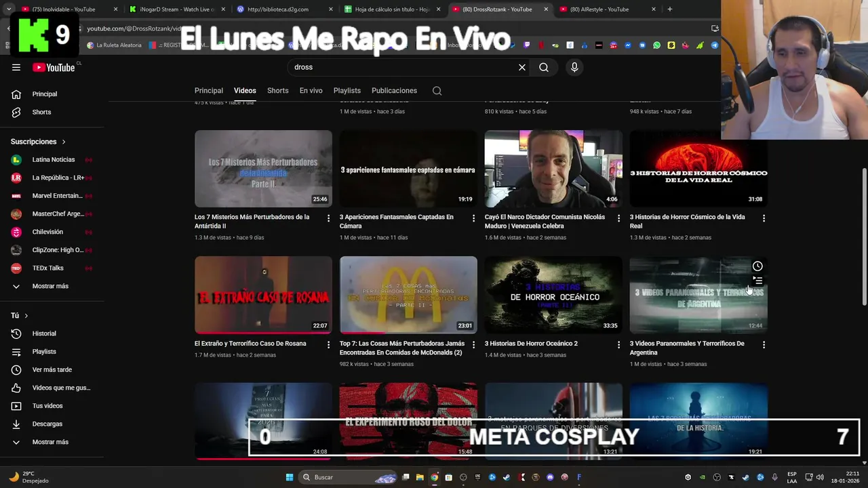Open the YouTube hamburger guide menu
This screenshot has width=868, height=488.
16,67
